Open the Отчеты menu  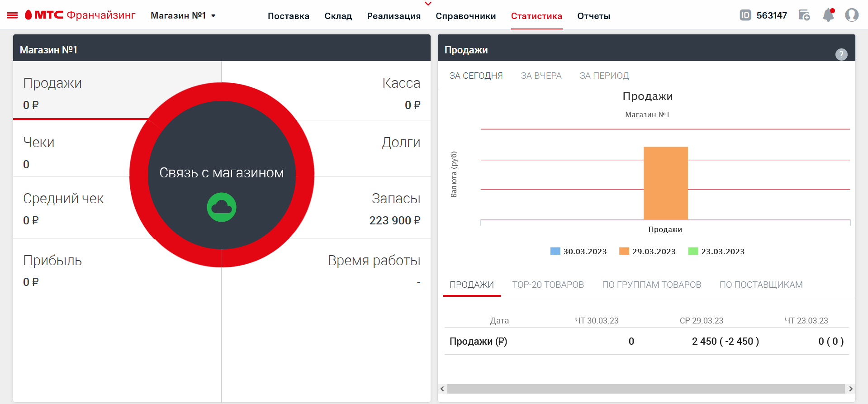click(x=594, y=16)
